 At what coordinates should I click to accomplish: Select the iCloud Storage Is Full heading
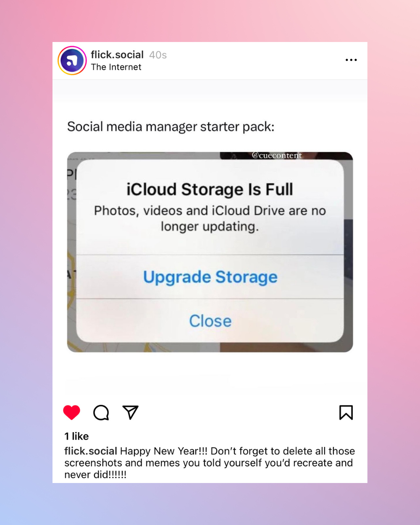click(x=210, y=189)
